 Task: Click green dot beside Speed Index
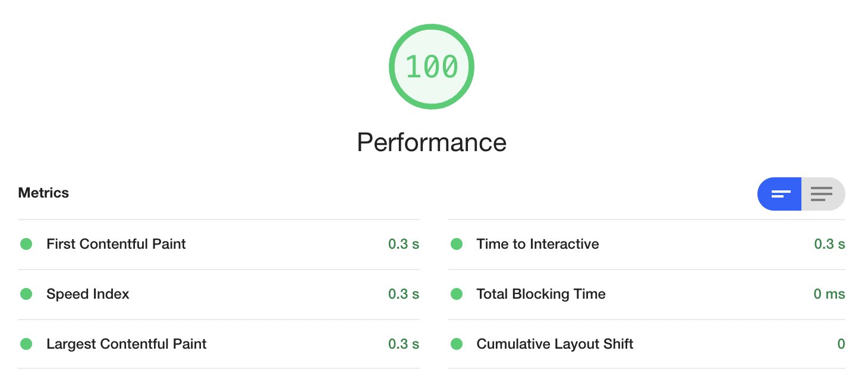point(26,294)
